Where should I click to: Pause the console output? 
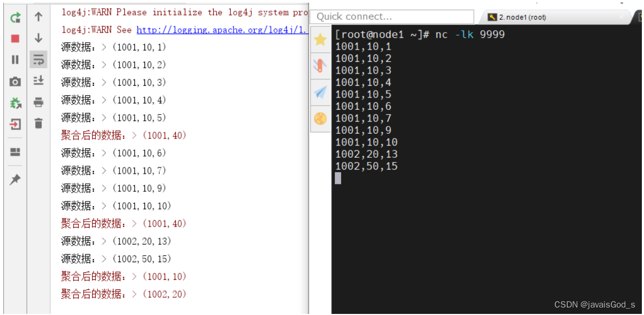click(15, 60)
